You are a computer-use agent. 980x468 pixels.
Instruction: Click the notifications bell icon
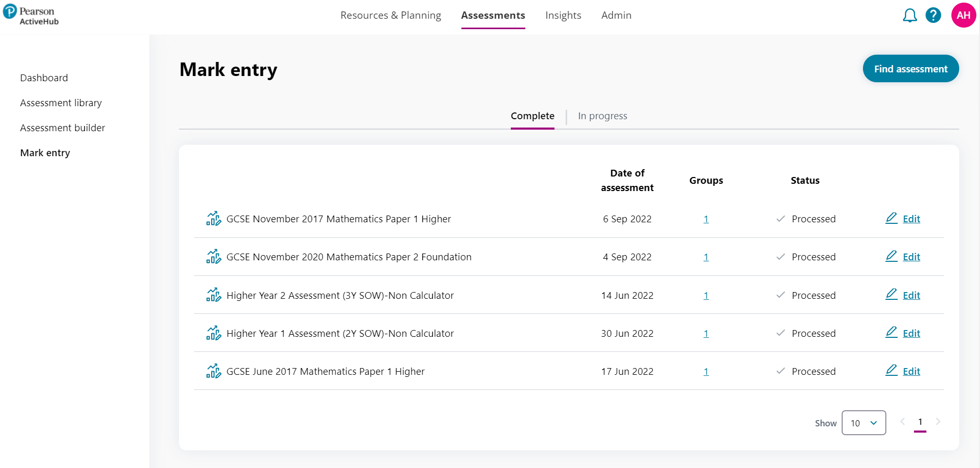tap(909, 16)
